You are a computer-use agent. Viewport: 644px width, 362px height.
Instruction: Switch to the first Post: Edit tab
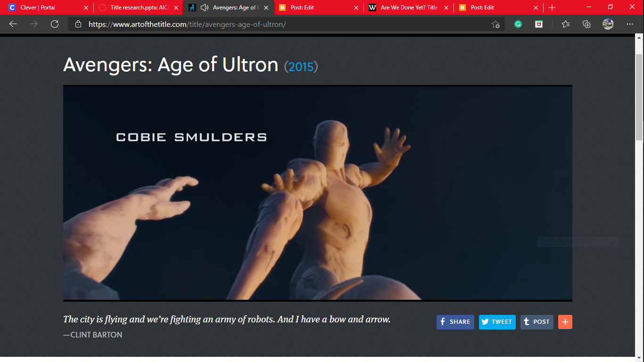[x=318, y=8]
